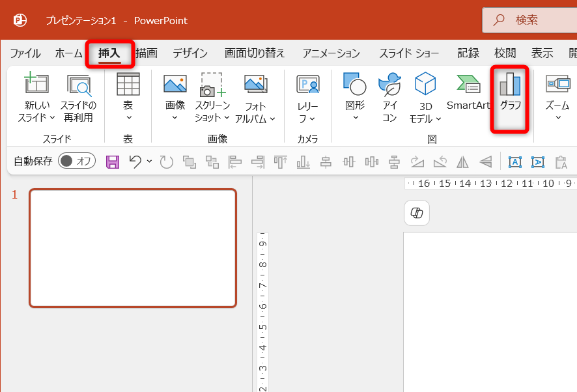Viewport: 577px width, 392px height.
Task: Toggle 自動保存 on
Action: pyautogui.click(x=76, y=161)
